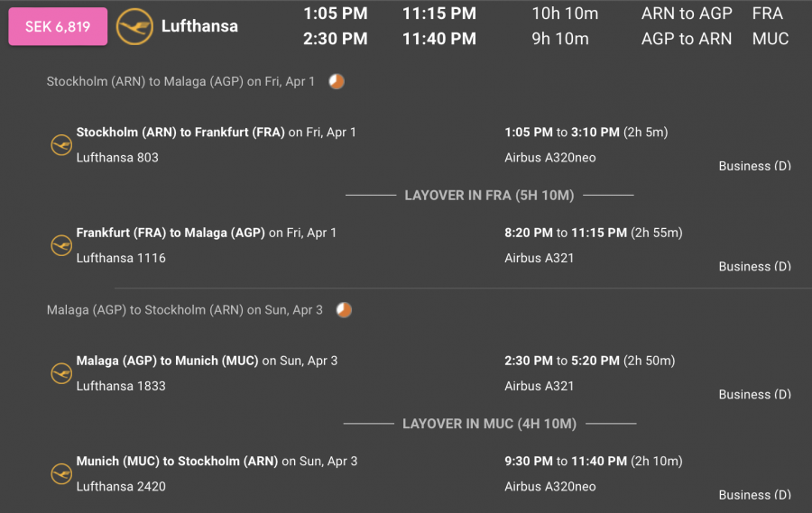Click Business (D) class for flight 2420

tap(754, 495)
